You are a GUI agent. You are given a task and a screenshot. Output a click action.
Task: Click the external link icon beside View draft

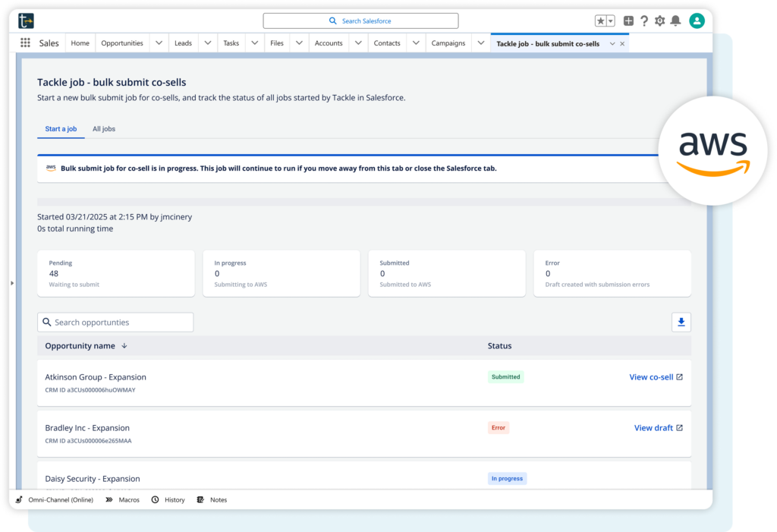coord(679,428)
